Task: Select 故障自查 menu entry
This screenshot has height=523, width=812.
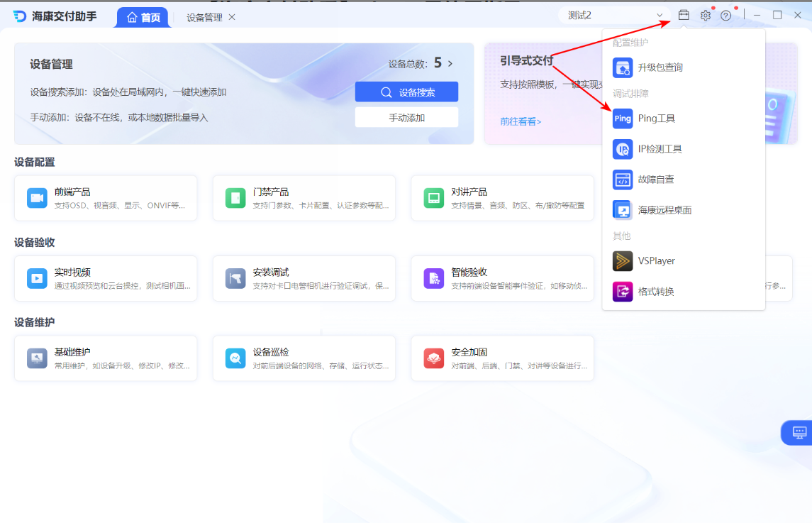Action: pos(684,180)
